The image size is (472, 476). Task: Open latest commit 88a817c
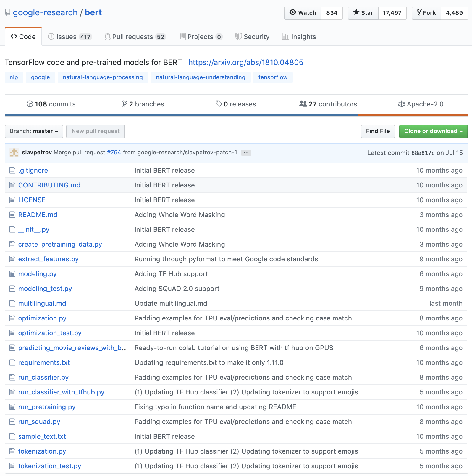point(423,153)
